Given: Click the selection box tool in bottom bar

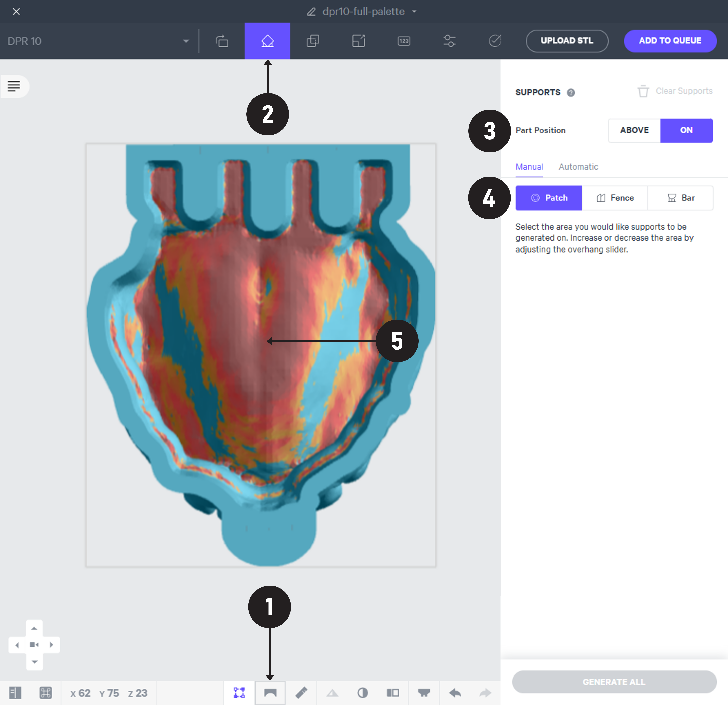Looking at the screenshot, I should [x=239, y=693].
